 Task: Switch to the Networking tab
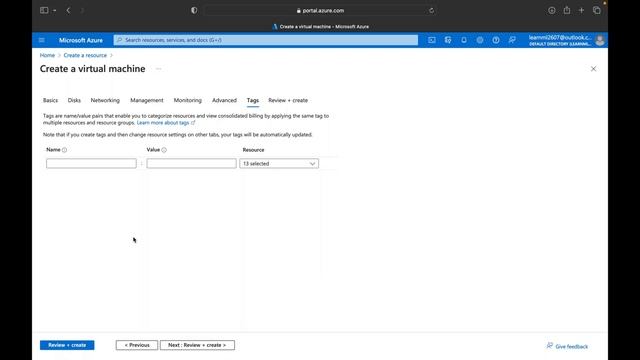[105, 100]
